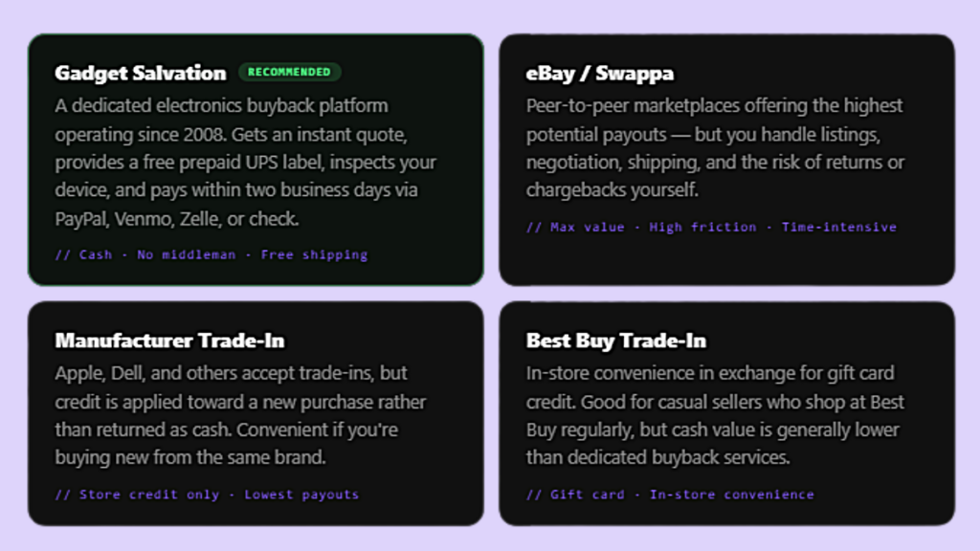Click the 'Gift card' tag text
This screenshot has height=551, width=980.
588,495
